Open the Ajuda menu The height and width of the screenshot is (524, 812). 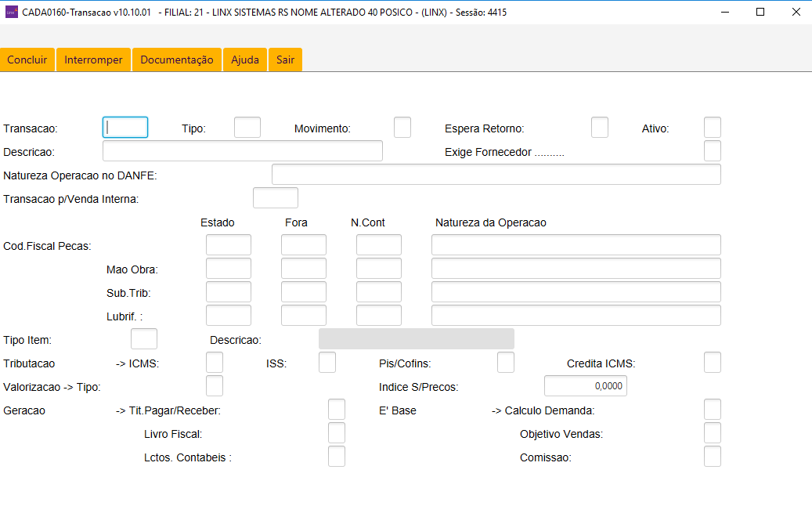pos(245,60)
